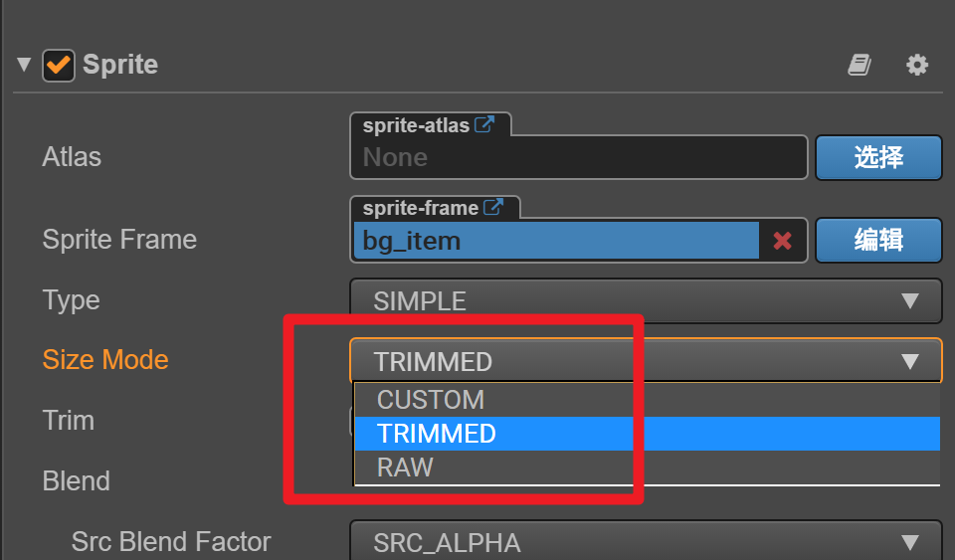
Task: Open the Sprite component gear settings
Action: click(916, 66)
